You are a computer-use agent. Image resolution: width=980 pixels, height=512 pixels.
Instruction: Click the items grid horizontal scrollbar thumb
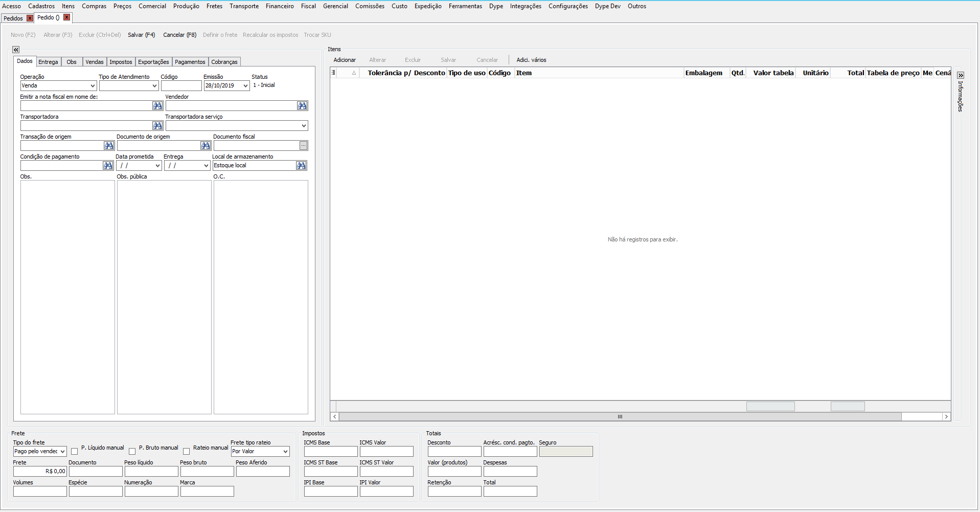point(620,417)
